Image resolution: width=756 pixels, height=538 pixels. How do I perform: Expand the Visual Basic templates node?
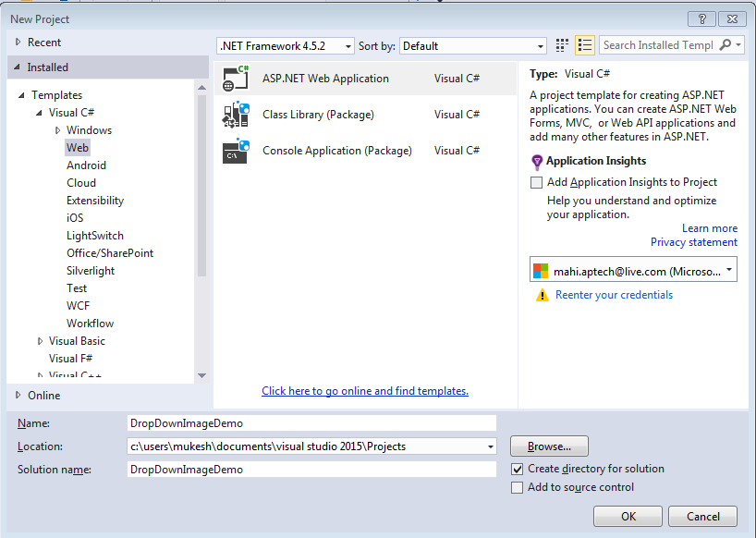point(40,341)
